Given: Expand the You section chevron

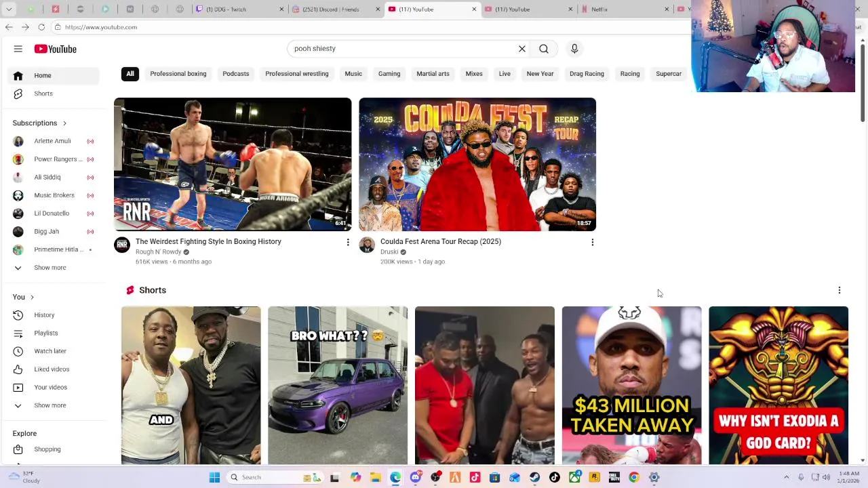Looking at the screenshot, I should (32, 297).
